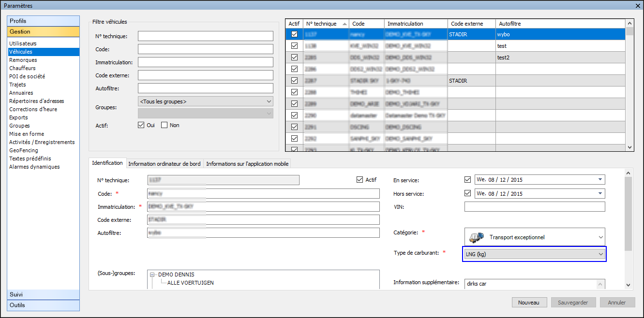Expand the Suivi sidebar section
644x318 pixels.
click(44, 294)
